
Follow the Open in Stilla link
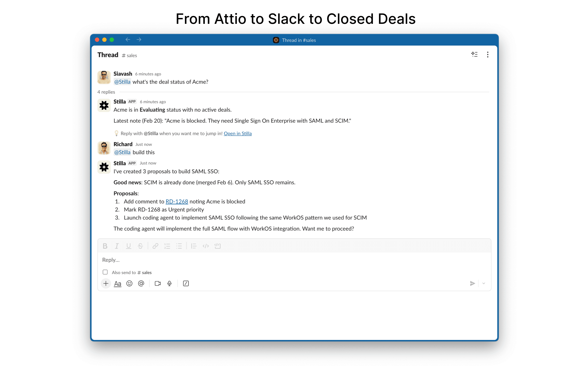coord(238,133)
